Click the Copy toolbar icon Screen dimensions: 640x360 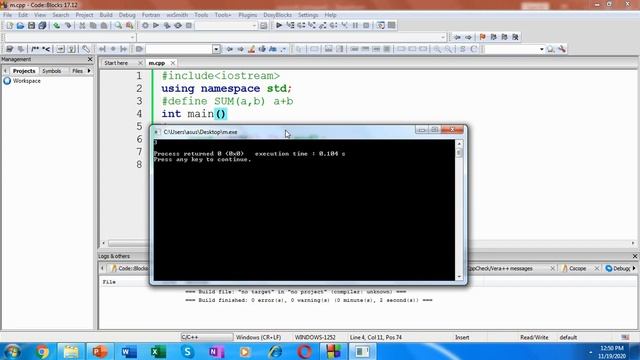(93, 26)
